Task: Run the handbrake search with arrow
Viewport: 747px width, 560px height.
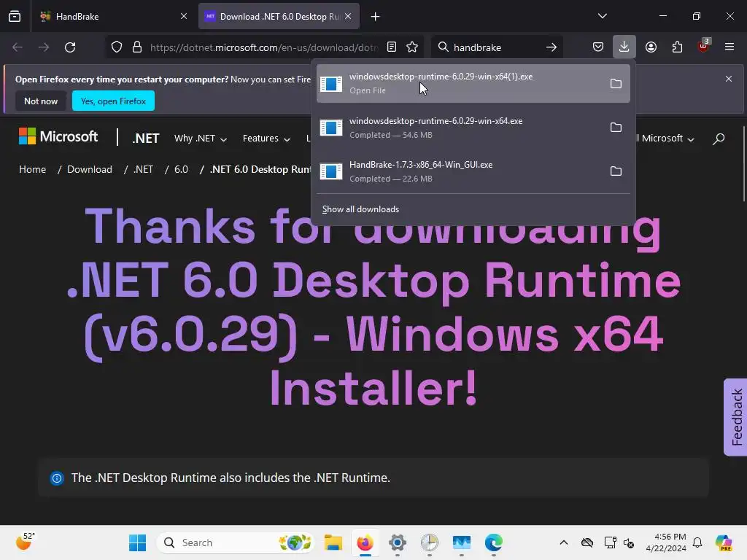Action: tap(551, 47)
